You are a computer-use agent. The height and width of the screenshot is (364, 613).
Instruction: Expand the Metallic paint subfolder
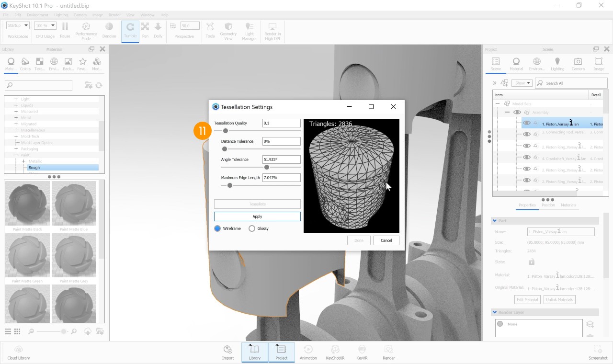pos(23,161)
